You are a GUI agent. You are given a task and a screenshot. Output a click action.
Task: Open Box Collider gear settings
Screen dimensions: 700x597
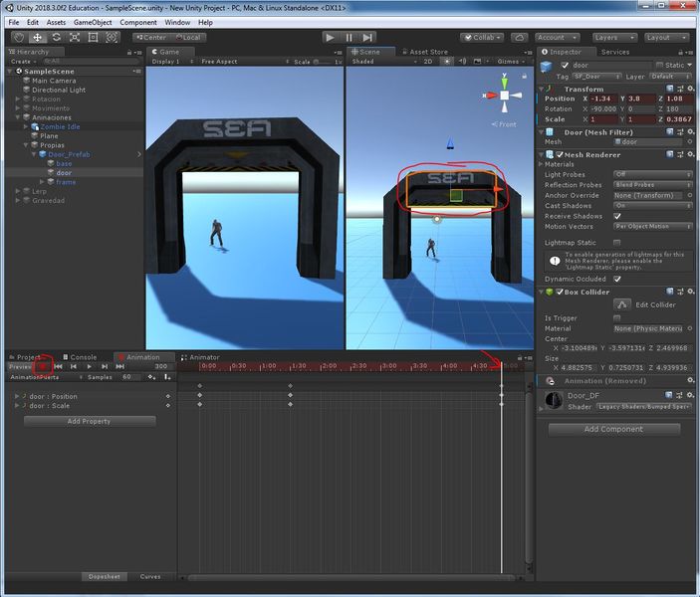[x=691, y=292]
